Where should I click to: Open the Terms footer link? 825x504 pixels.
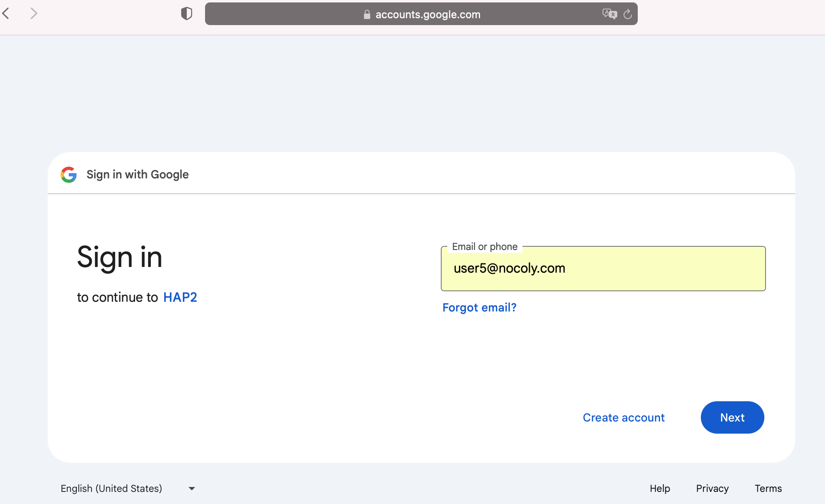[x=768, y=489]
